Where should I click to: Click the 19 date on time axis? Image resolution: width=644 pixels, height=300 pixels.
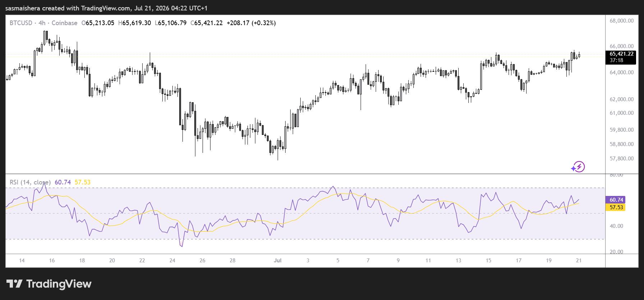549,261
